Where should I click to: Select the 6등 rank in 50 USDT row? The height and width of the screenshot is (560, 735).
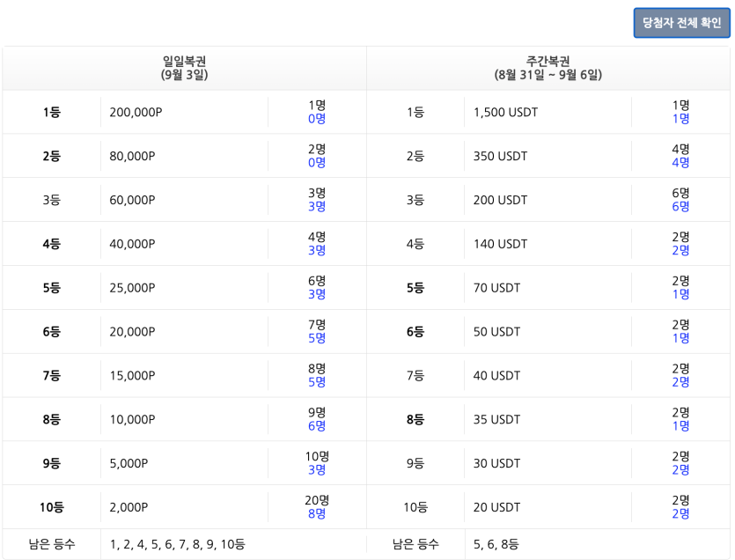(x=415, y=332)
